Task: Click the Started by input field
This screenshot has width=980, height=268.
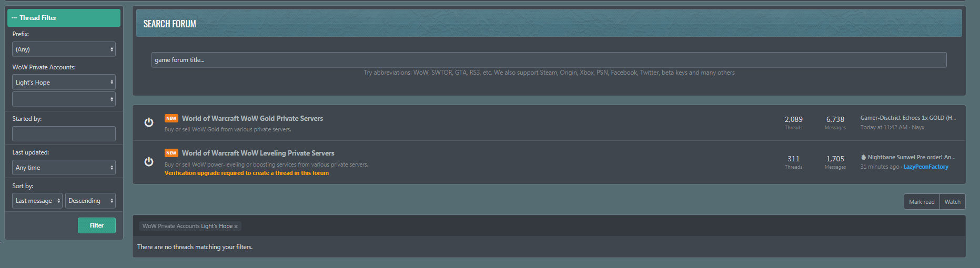Action: (64, 133)
